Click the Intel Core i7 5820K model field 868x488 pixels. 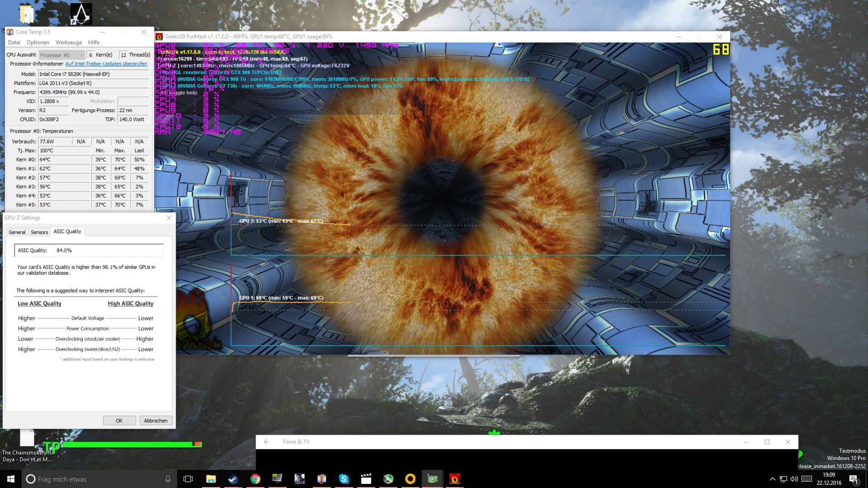click(93, 74)
